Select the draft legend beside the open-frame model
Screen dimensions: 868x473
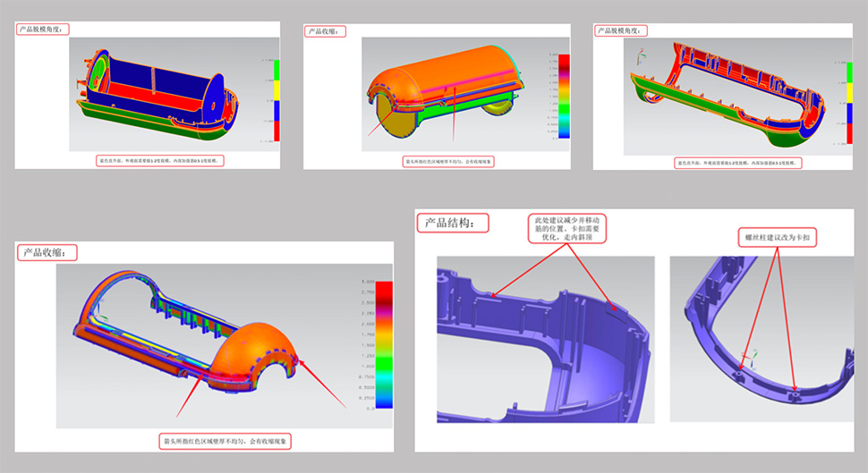click(846, 101)
